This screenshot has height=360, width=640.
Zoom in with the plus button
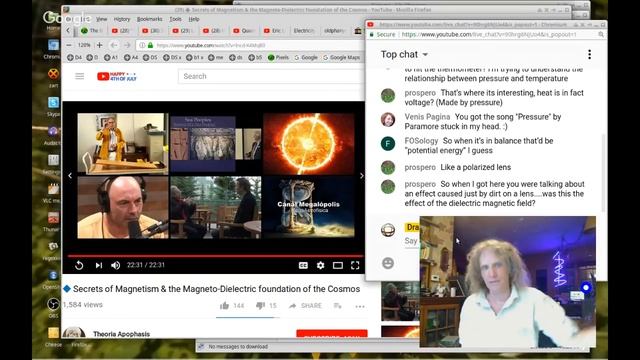(99, 45)
